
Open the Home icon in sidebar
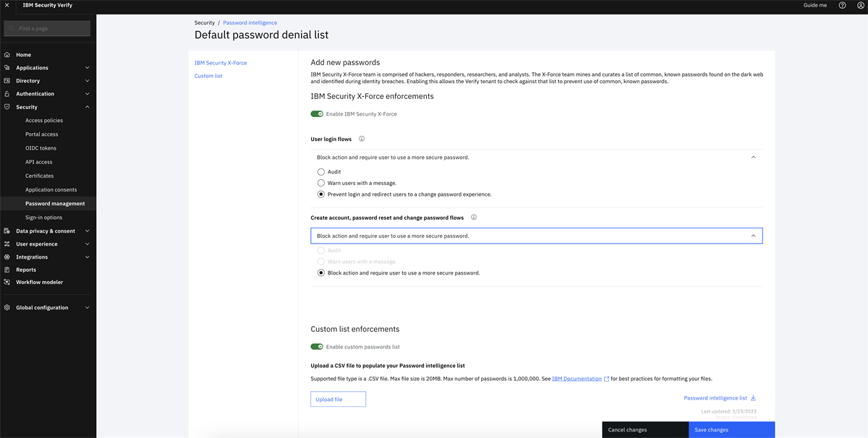coord(7,54)
